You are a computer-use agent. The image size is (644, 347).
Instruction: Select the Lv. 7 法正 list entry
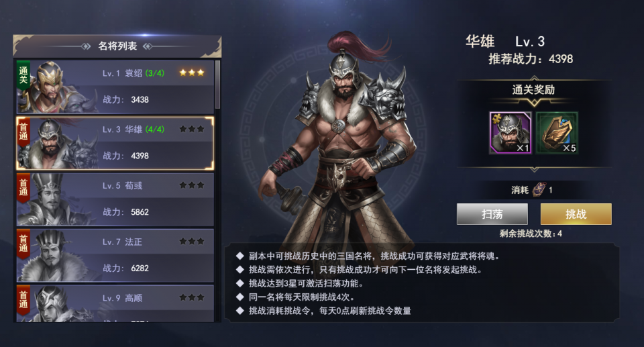pyautogui.click(x=115, y=255)
